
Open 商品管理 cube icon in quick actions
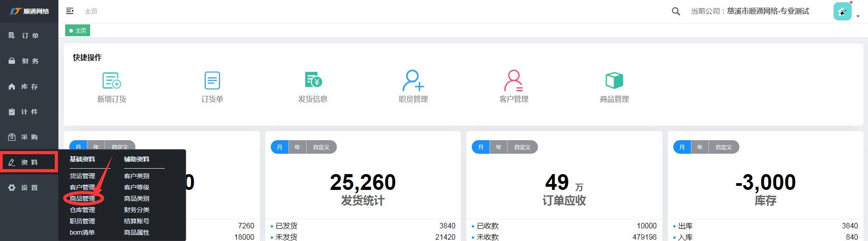pos(614,81)
